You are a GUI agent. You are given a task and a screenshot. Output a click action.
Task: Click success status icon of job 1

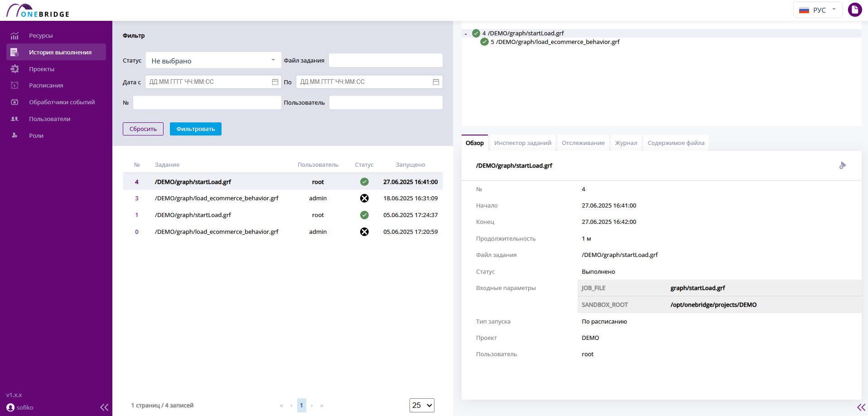[364, 215]
